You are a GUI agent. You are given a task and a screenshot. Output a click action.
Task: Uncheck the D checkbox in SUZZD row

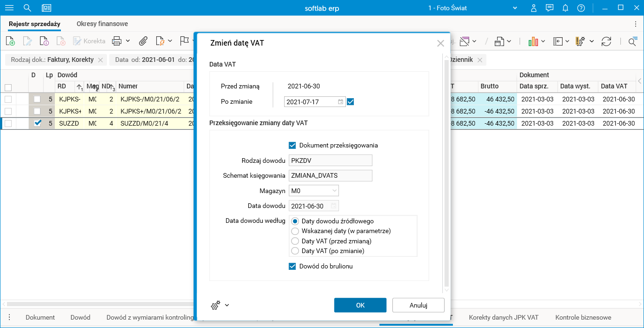point(38,123)
